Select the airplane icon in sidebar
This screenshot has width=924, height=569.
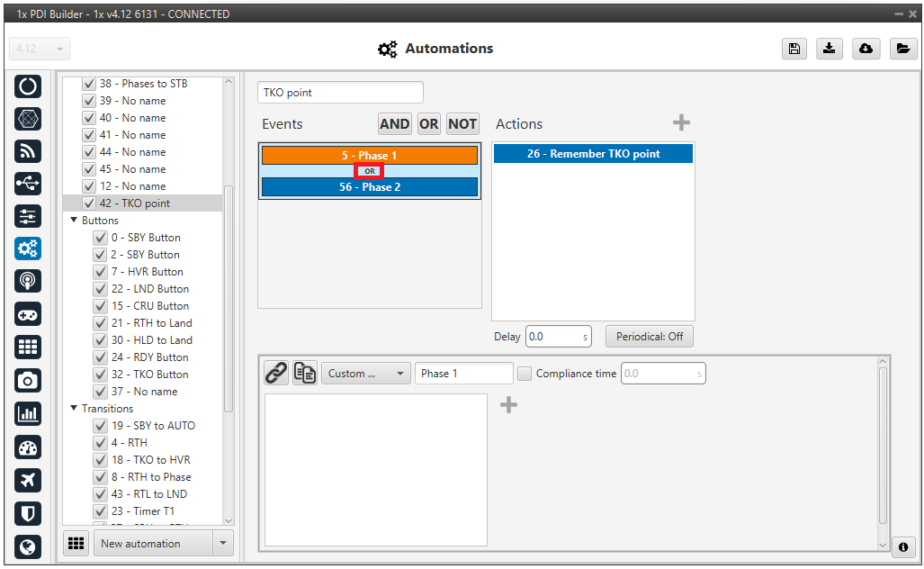click(28, 480)
